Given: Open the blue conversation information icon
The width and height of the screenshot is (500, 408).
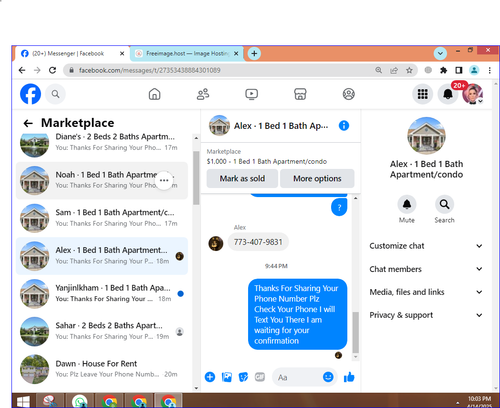Looking at the screenshot, I should (344, 126).
